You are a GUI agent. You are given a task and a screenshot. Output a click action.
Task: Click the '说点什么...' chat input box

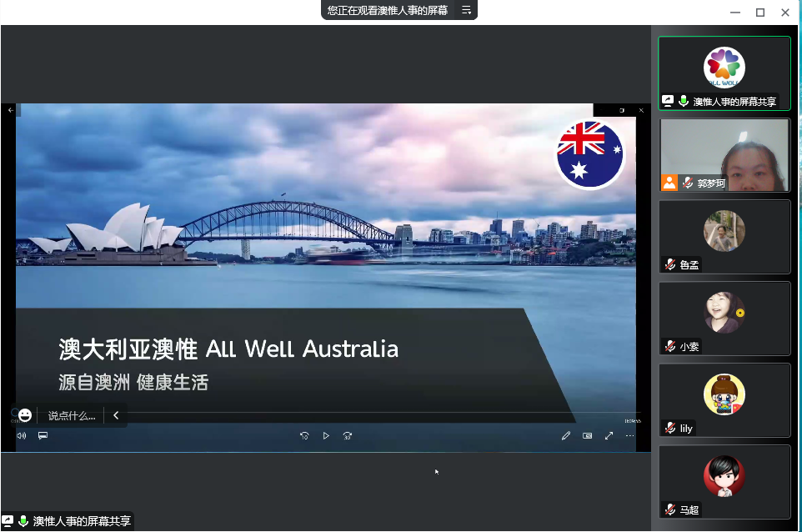tap(72, 415)
